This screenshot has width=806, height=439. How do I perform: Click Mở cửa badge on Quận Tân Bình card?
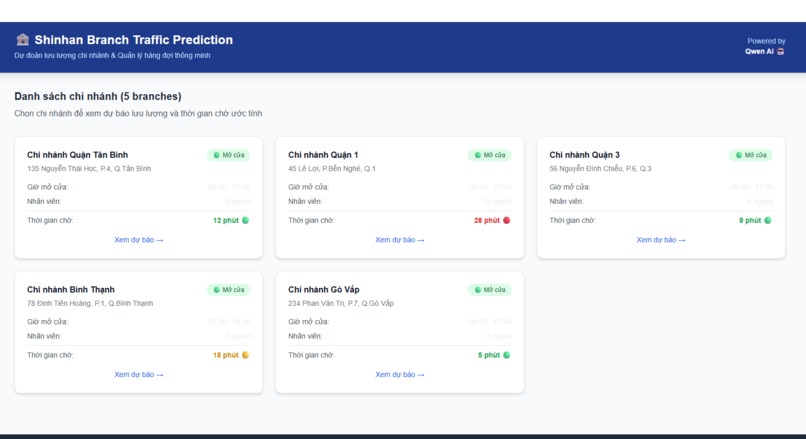point(229,155)
